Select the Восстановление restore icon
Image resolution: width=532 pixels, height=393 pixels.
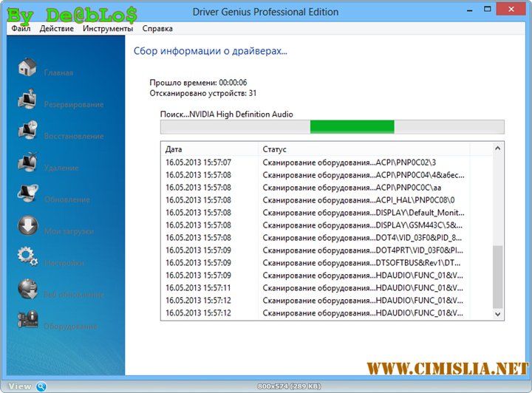click(x=27, y=131)
